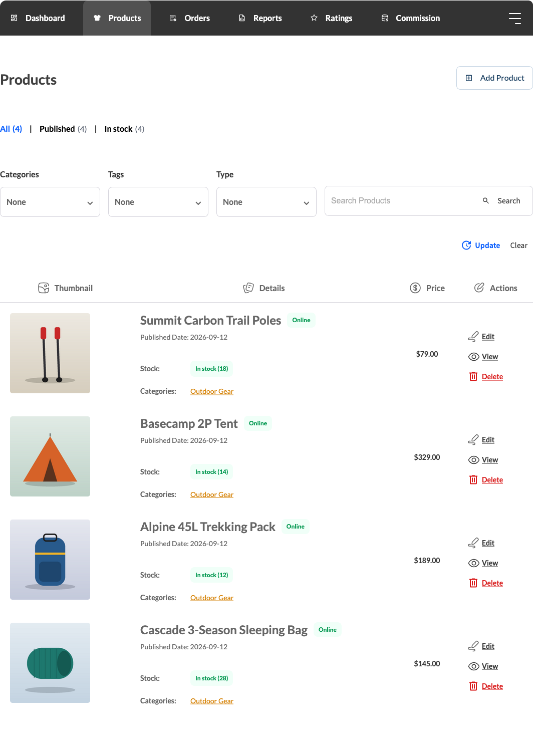Open the Orders tab

pos(189,18)
